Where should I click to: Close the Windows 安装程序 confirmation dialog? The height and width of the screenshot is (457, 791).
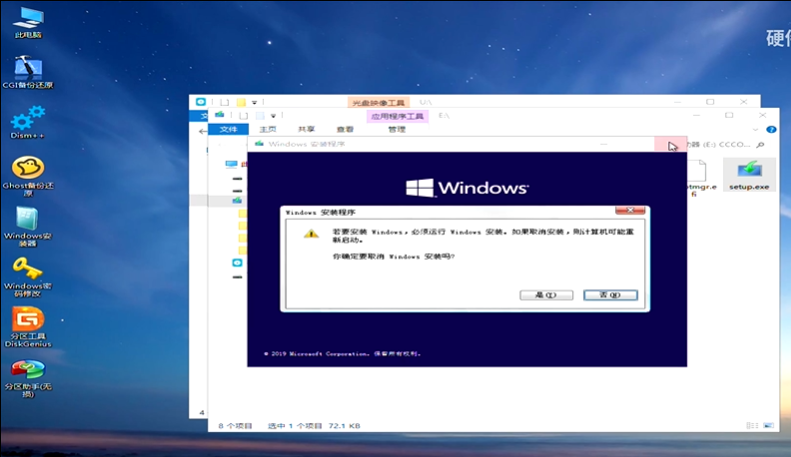coord(630,210)
